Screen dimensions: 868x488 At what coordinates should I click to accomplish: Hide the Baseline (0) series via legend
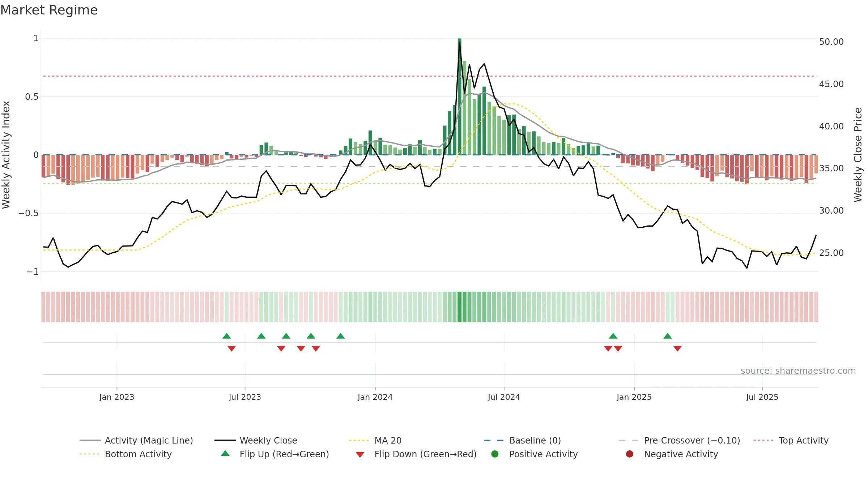coord(522,440)
